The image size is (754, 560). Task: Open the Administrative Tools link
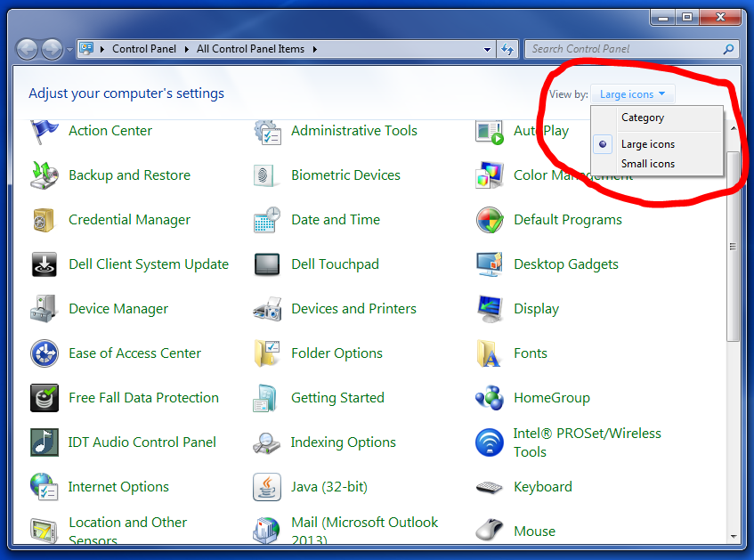point(354,130)
